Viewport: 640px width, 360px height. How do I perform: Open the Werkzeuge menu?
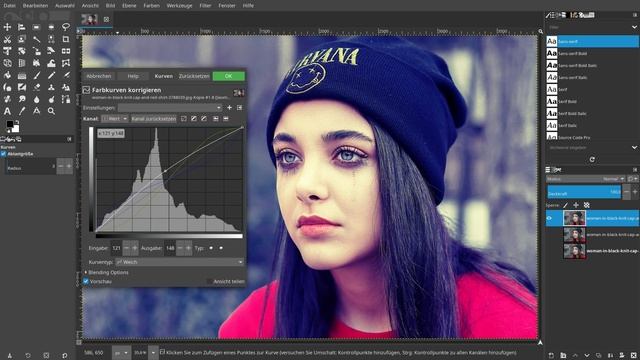pos(179,6)
